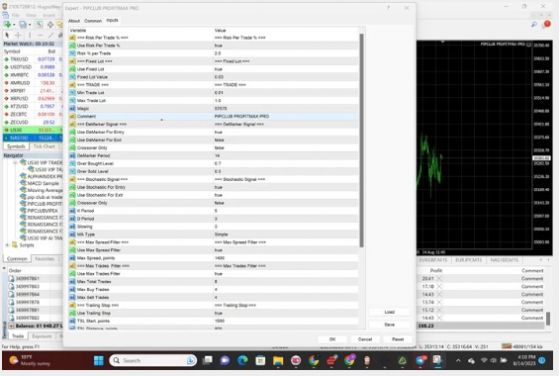The height and width of the screenshot is (376, 560).
Task: Toggle Use DeMarker For Entry value
Action: click(219, 132)
